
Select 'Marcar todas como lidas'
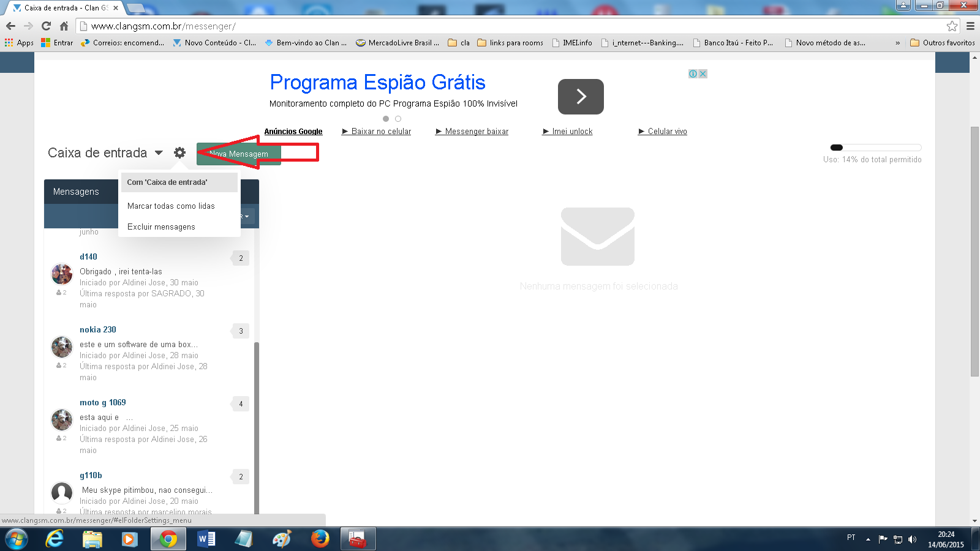(171, 206)
